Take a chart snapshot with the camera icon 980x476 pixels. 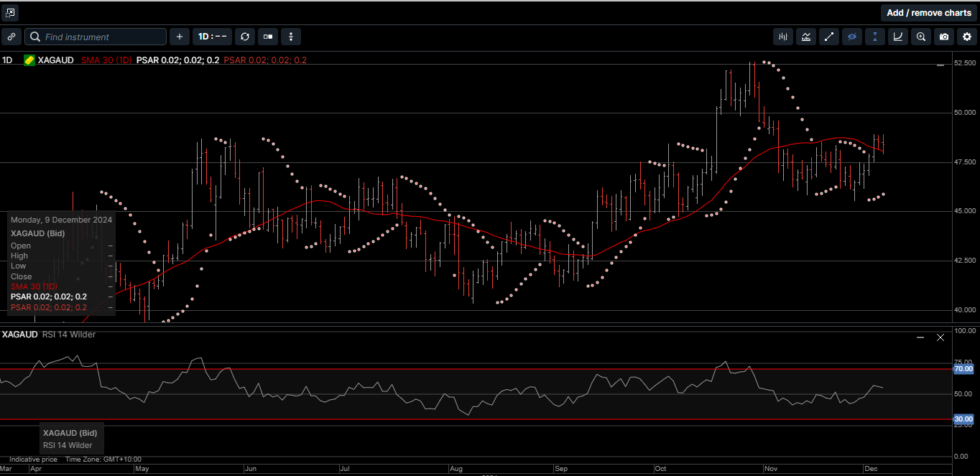pos(943,37)
